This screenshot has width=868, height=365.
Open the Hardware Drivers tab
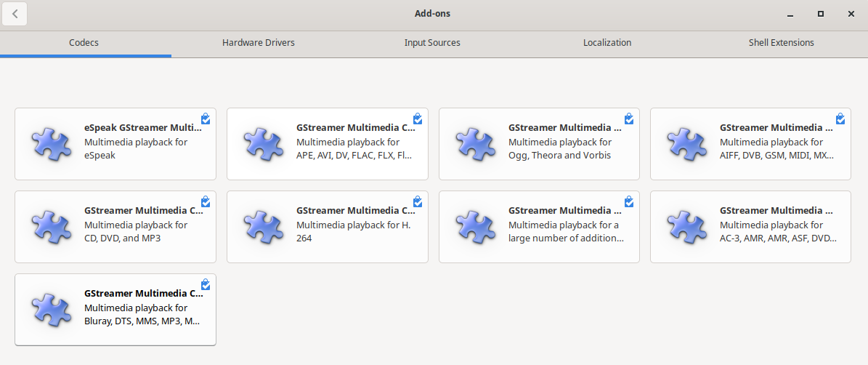(x=259, y=43)
